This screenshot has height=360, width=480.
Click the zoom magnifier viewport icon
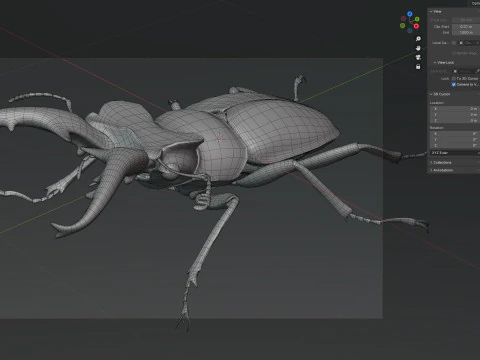tap(418, 39)
